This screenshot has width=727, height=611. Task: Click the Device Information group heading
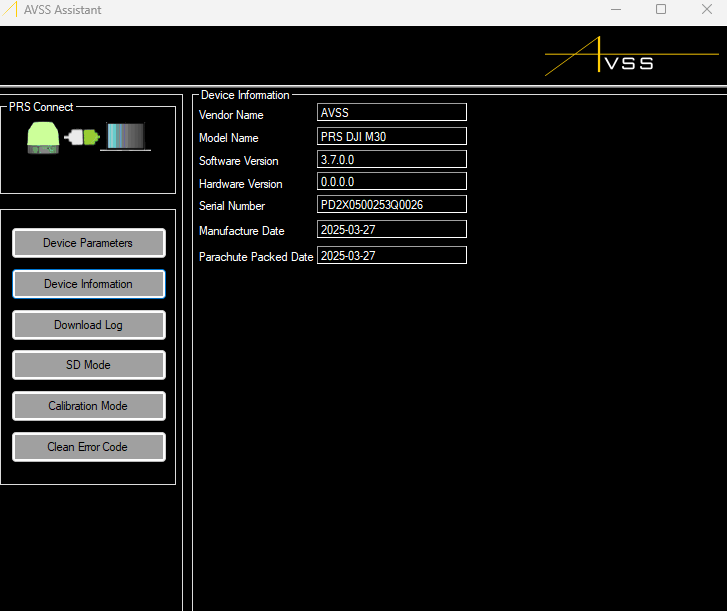[245, 95]
